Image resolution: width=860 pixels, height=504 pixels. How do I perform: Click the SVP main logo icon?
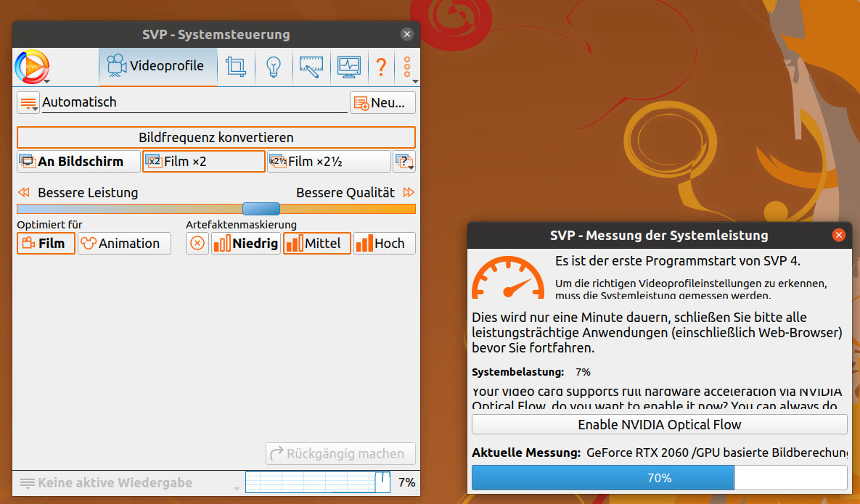31,67
